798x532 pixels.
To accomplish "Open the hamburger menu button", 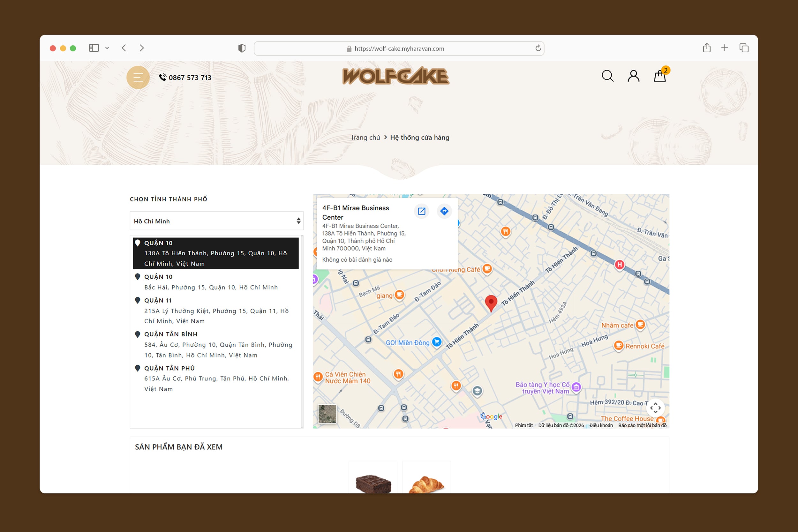I will 138,77.
